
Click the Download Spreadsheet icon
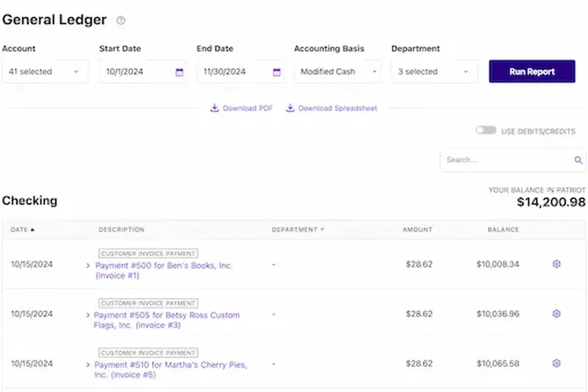(290, 108)
